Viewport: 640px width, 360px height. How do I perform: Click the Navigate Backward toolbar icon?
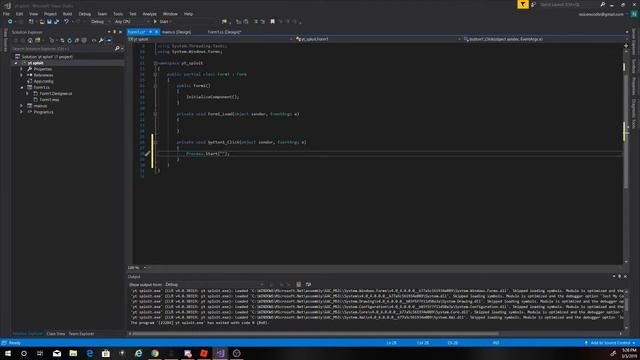point(10,22)
